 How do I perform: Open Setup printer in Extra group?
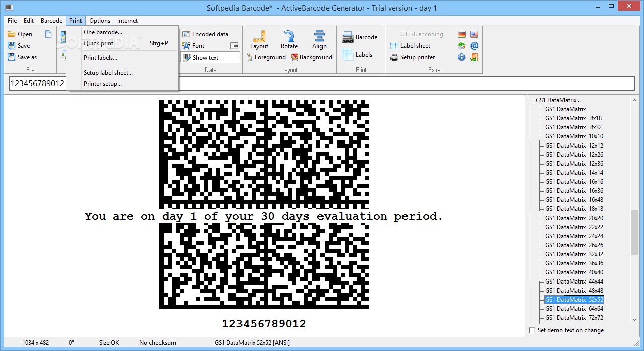pyautogui.click(x=413, y=57)
